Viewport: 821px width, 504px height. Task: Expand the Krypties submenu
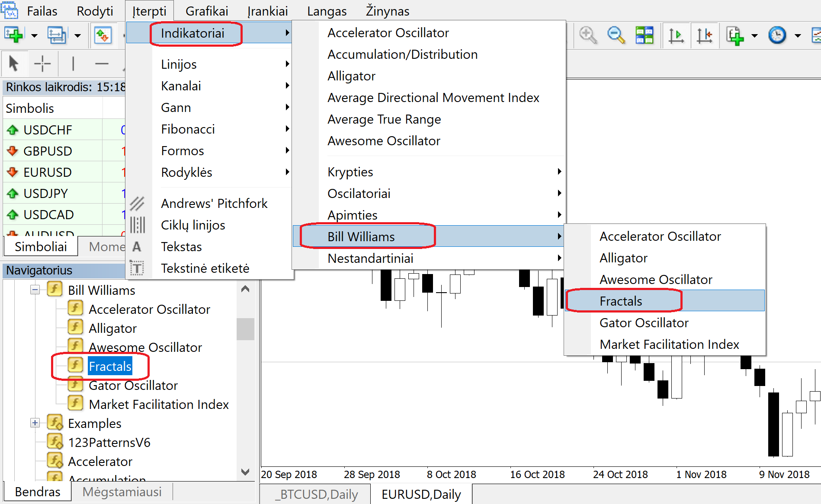[x=428, y=172]
